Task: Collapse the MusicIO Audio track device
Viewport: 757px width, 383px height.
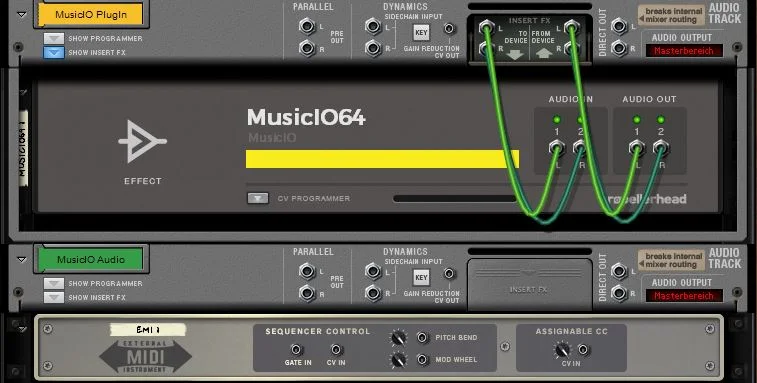Action: 21,259
